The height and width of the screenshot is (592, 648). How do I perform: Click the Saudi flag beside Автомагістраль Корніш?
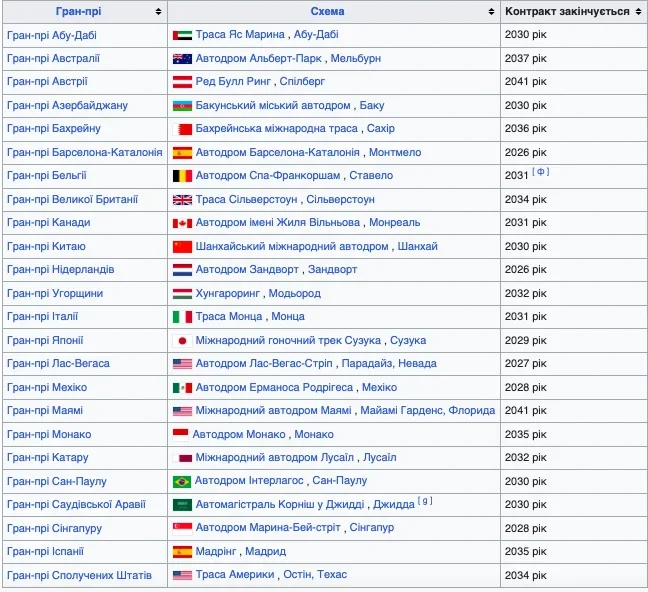pos(182,505)
